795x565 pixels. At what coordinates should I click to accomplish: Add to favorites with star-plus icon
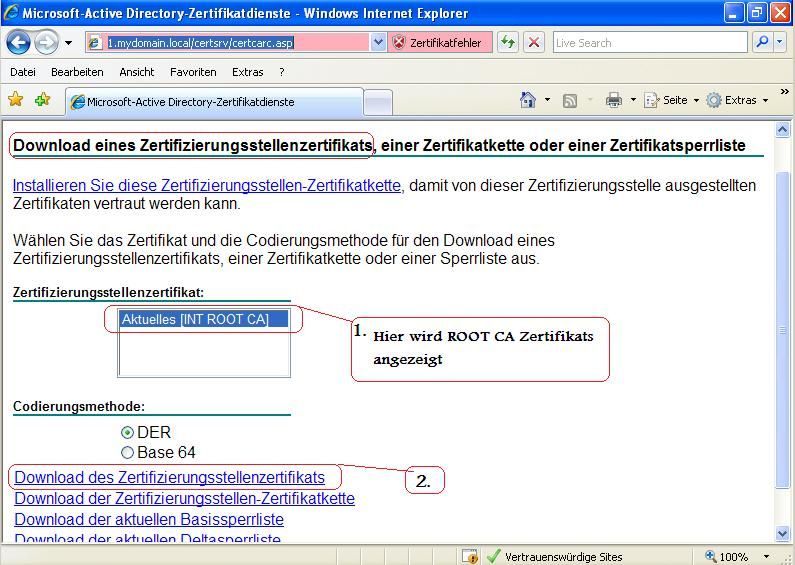point(43,99)
